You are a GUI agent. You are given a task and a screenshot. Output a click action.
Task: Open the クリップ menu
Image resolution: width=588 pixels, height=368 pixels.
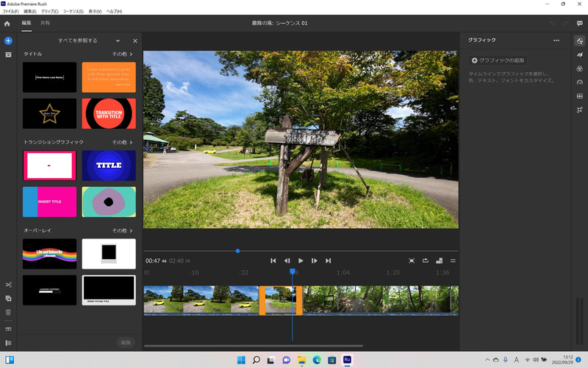point(49,11)
